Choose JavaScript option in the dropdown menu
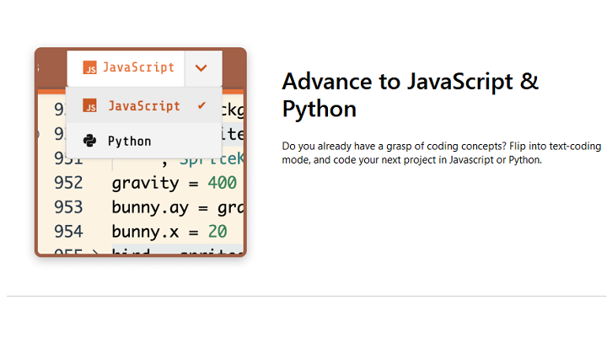Image resolution: width=607 pixels, height=364 pixels. [144, 105]
